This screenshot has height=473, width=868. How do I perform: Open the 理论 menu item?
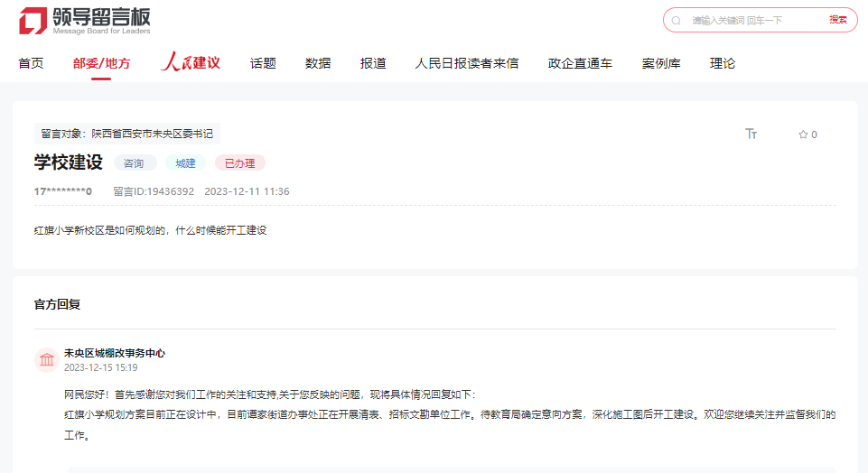[x=723, y=63]
